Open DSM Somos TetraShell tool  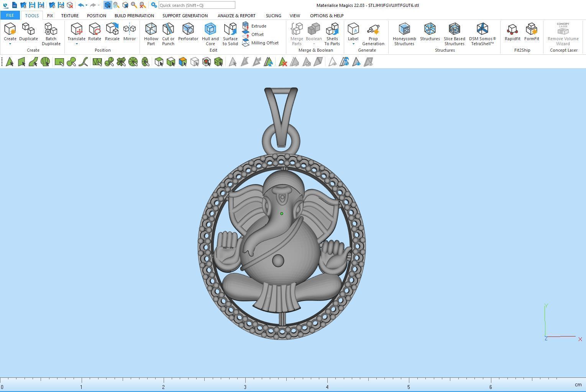coord(483,34)
